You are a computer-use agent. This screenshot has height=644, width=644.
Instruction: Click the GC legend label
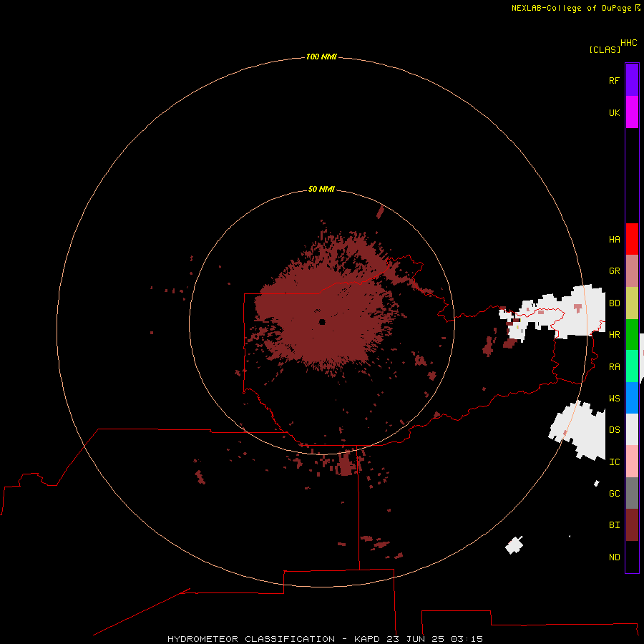(x=614, y=494)
